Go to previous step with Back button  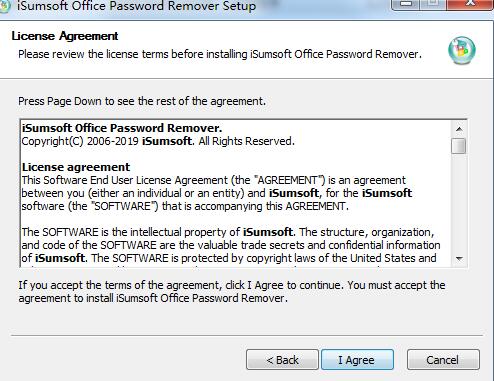point(282,360)
